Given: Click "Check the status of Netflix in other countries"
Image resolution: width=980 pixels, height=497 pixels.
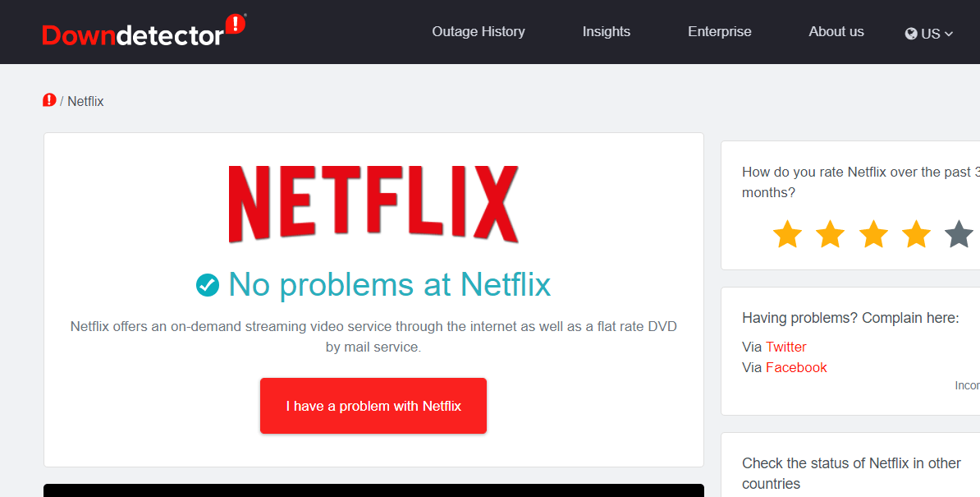Looking at the screenshot, I should (x=851, y=473).
